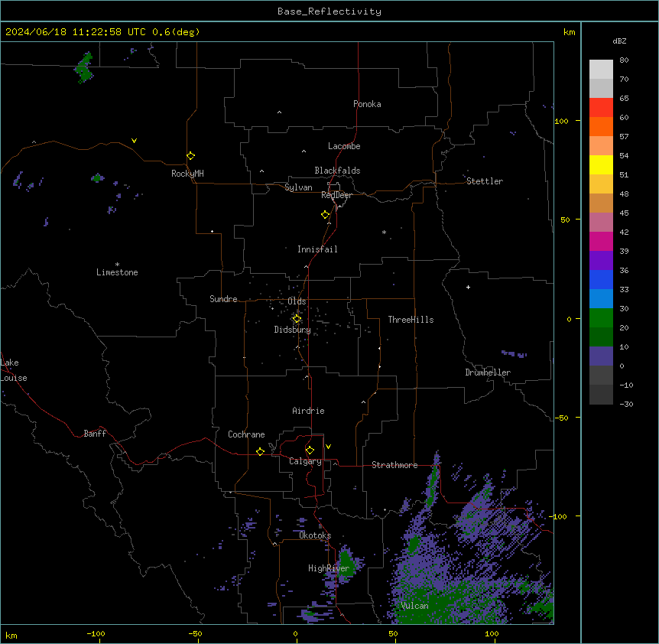Click the yellow diamond marker near RockyMH
Screen dimensions: 659x644
[x=190, y=156]
